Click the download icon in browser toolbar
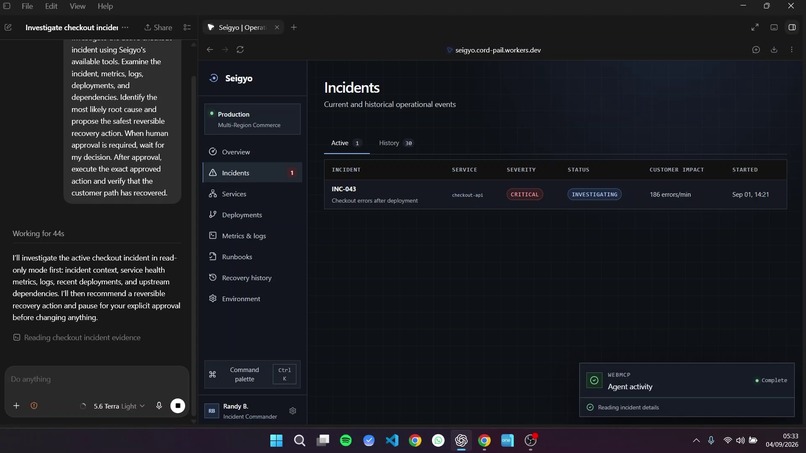 [x=774, y=49]
